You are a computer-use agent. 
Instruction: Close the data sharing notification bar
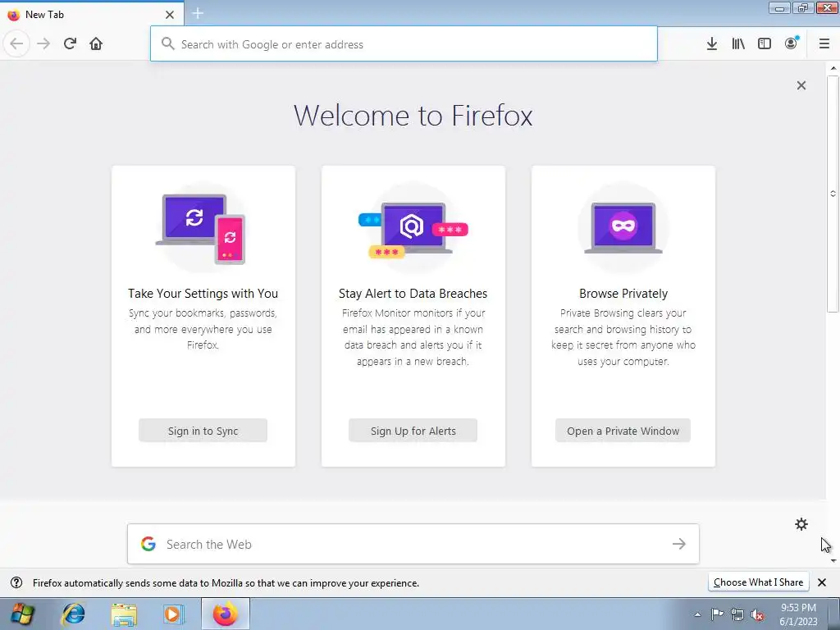click(x=822, y=582)
